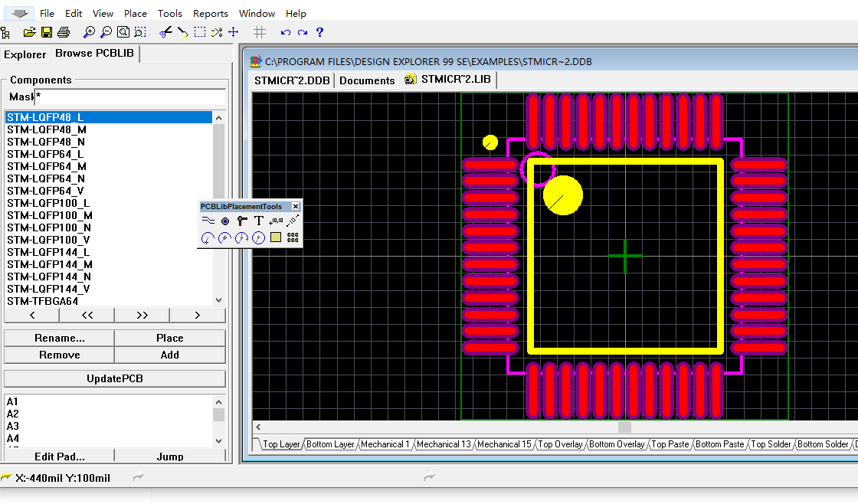Open the Window menu
This screenshot has height=504, width=858.
[x=257, y=14]
